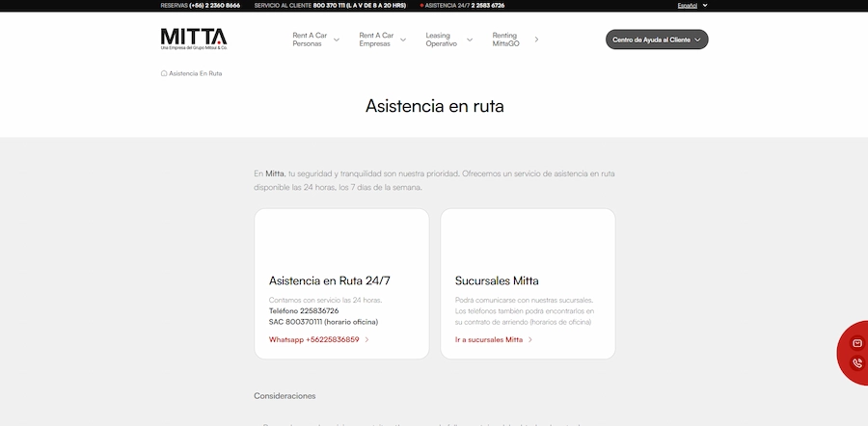Click SAC 800370111 (horario oficina) text
The image size is (868, 426).
click(323, 322)
